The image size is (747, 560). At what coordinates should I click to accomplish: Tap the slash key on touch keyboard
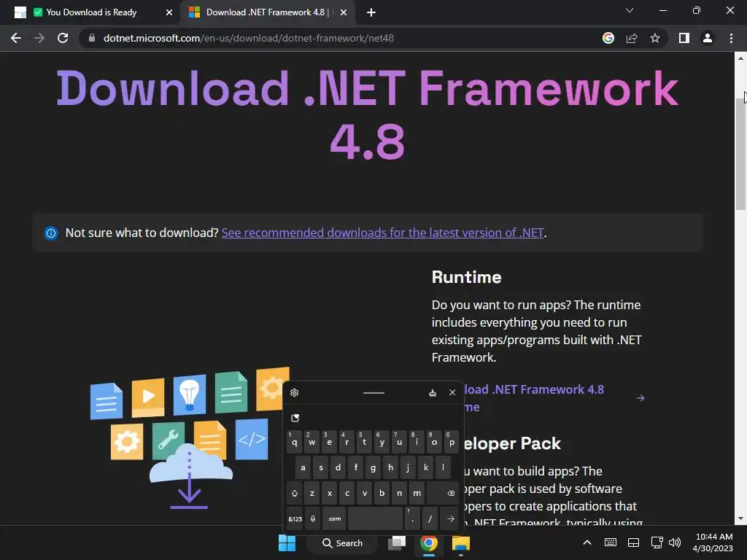click(430, 519)
